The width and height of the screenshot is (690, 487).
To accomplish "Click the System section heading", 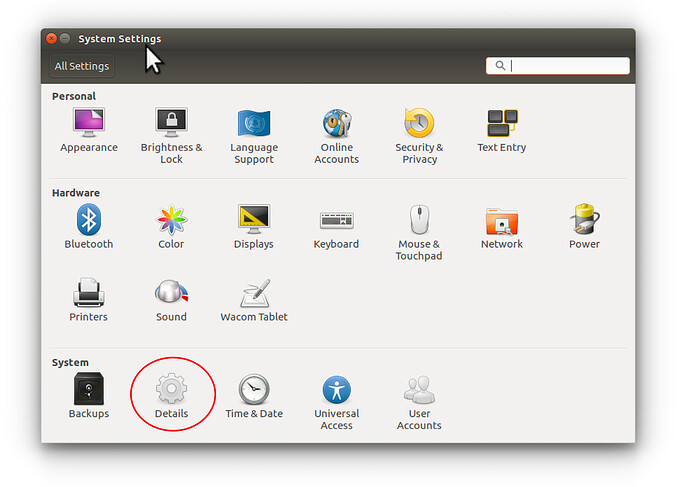I will 70,363.
